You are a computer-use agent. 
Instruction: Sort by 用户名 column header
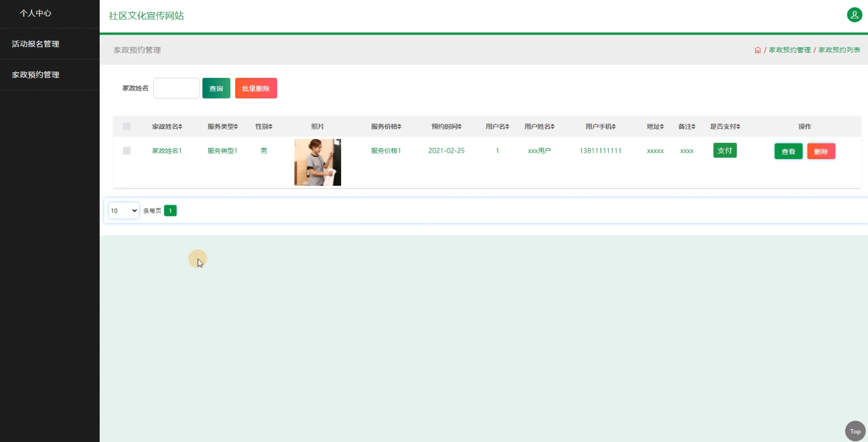coord(497,127)
